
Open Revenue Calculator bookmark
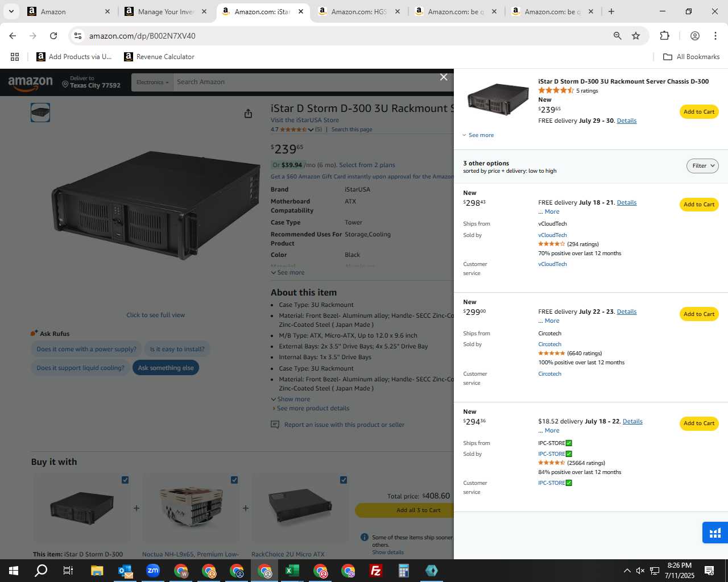159,57
